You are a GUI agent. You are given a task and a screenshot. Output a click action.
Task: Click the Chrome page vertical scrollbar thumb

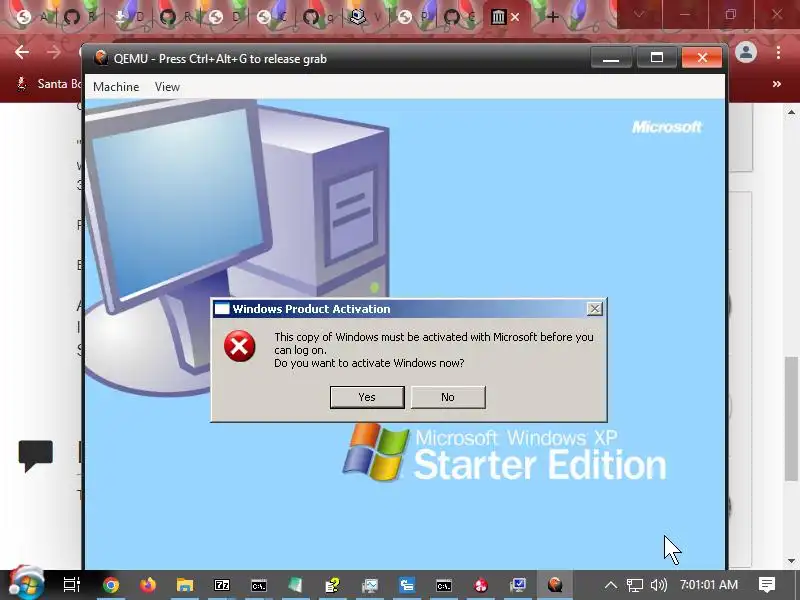pos(791,418)
